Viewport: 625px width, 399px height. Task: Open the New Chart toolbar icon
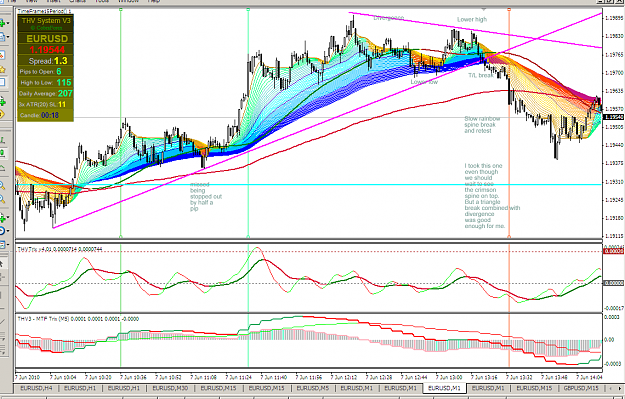2,23
